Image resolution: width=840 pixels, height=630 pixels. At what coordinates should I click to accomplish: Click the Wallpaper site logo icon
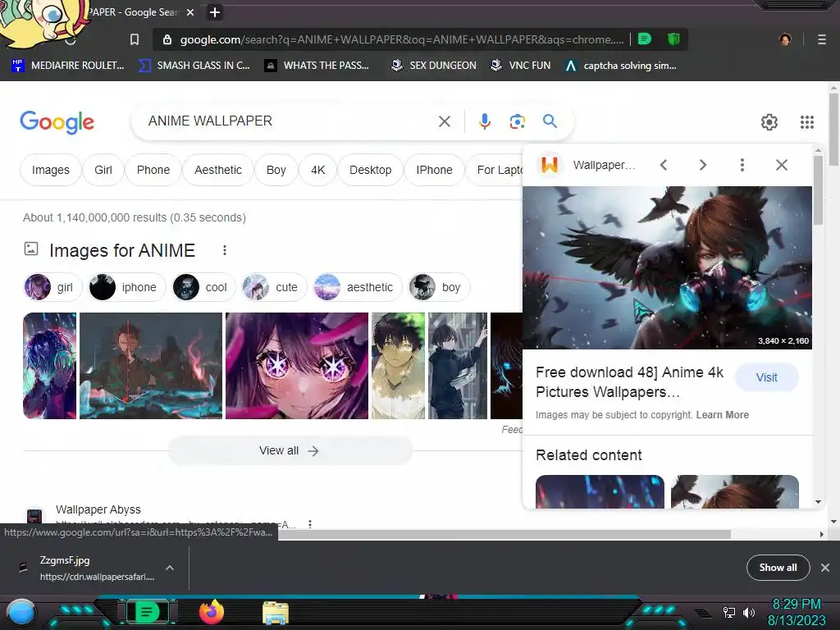click(549, 164)
